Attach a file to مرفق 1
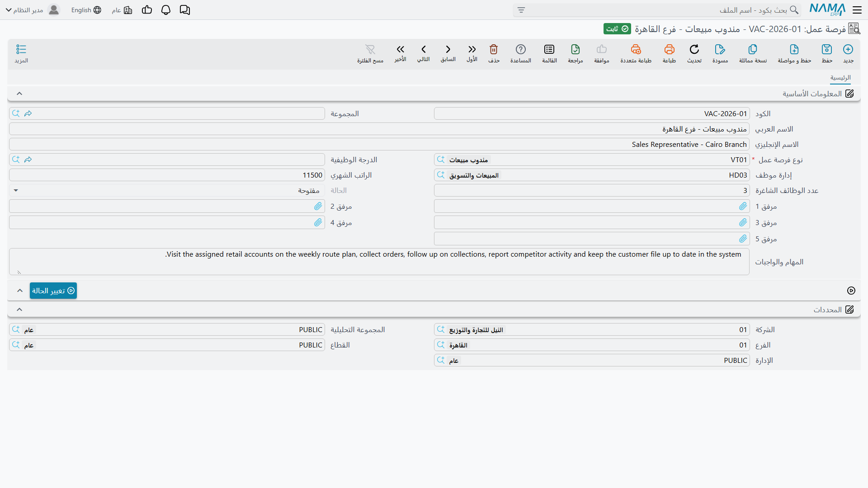868x488 pixels. 743,206
